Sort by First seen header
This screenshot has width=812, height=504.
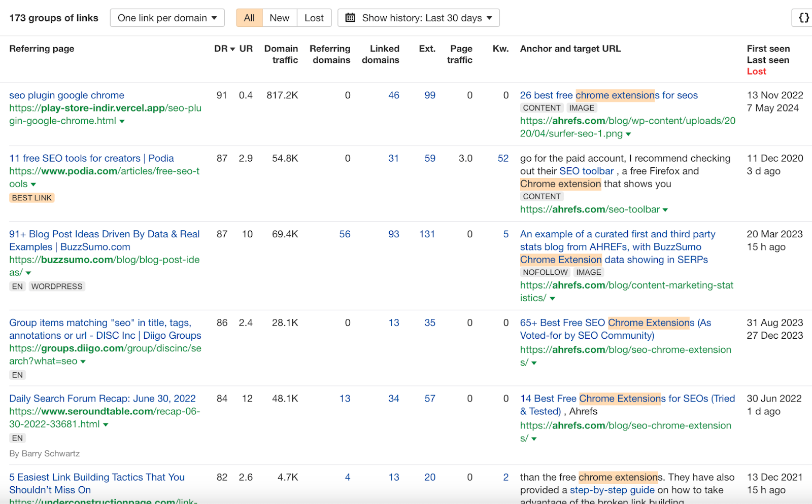[768, 49]
